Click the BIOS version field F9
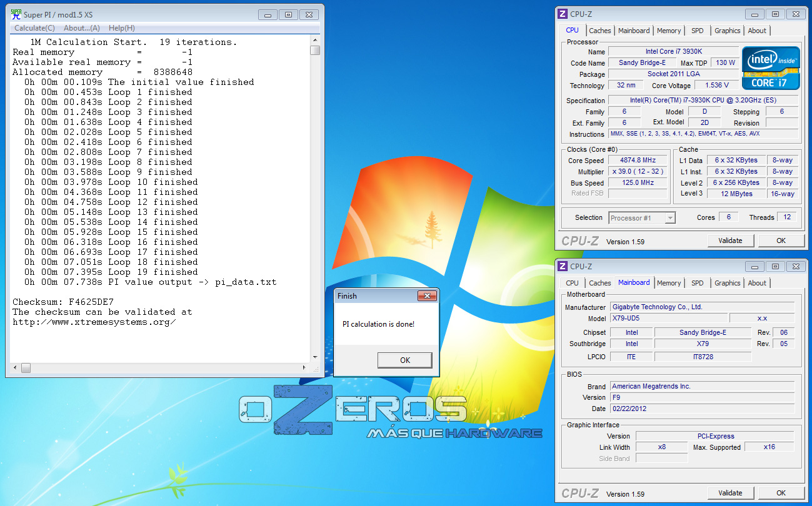Viewport: 812px width, 506px height. (701, 397)
